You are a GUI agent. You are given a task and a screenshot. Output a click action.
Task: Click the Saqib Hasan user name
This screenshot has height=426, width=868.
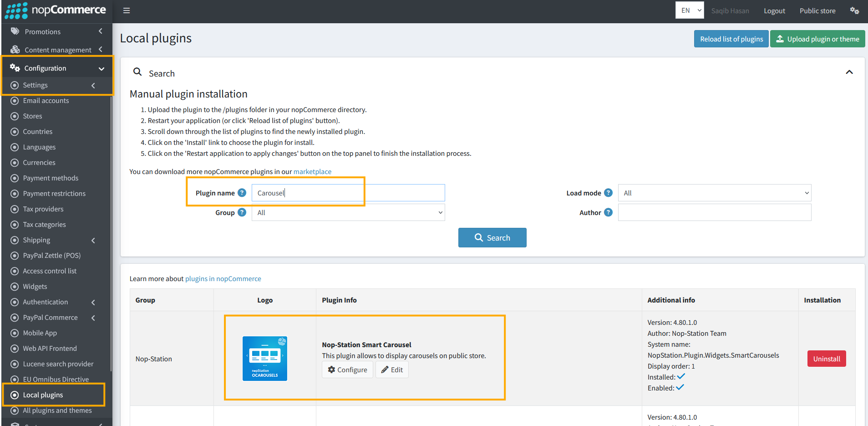(730, 11)
